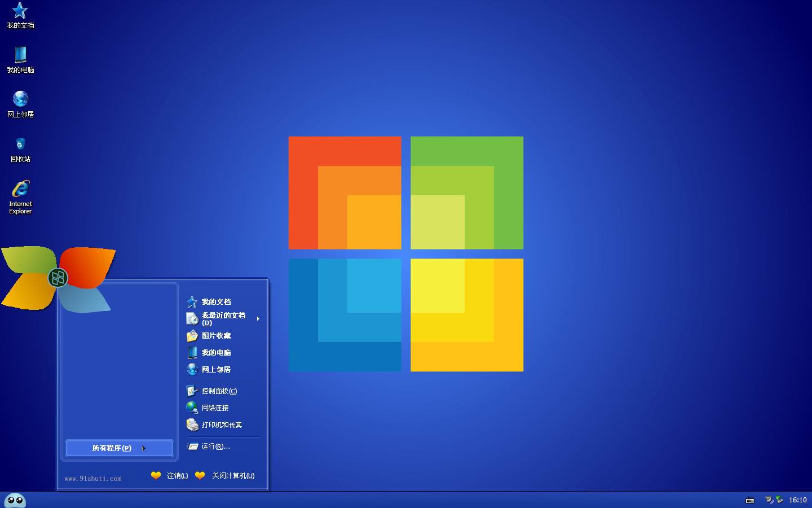Open 网上邻居 from the Start menu
This screenshot has width=812, height=508.
[222, 370]
